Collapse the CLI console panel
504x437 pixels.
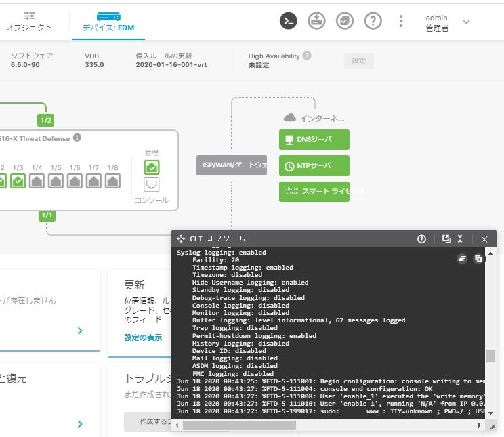(460, 238)
